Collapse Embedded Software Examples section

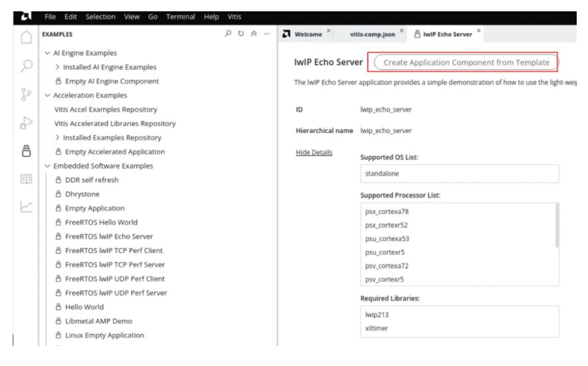(47, 166)
